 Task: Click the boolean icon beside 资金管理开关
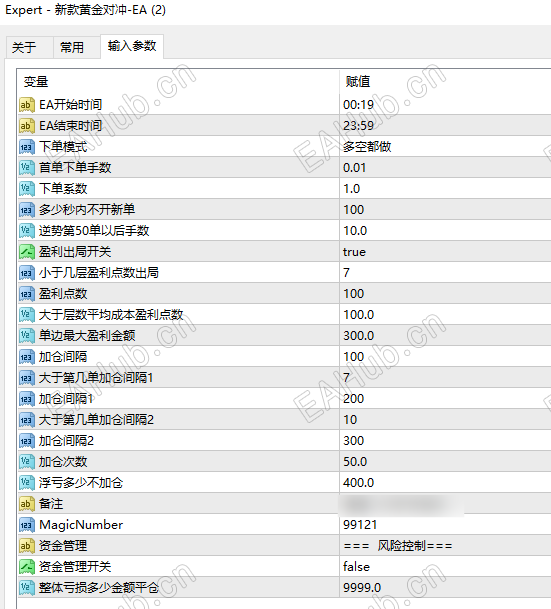coord(26,567)
